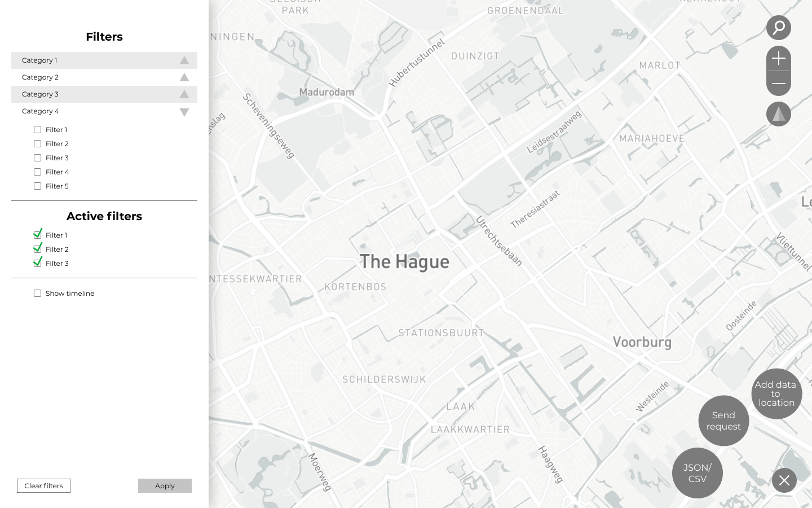Enable the Show timeline checkbox
The image size is (812, 508).
(37, 294)
